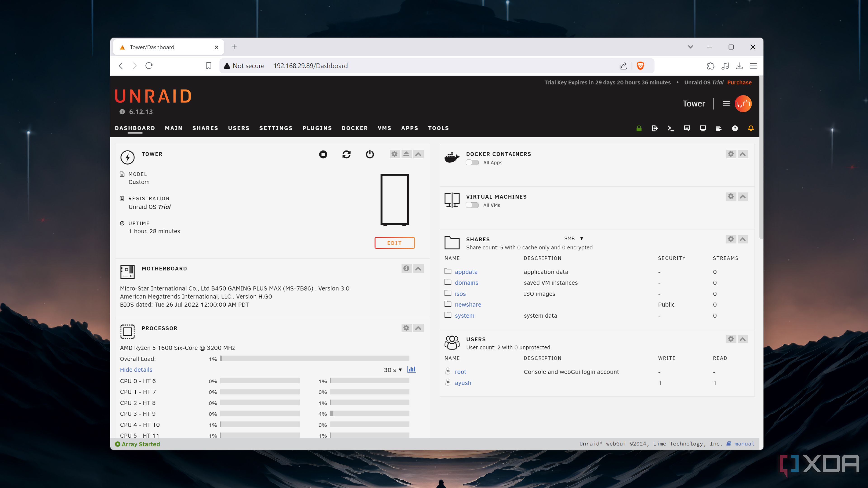Open the help question mark icon
The image size is (868, 488).
pyautogui.click(x=735, y=128)
